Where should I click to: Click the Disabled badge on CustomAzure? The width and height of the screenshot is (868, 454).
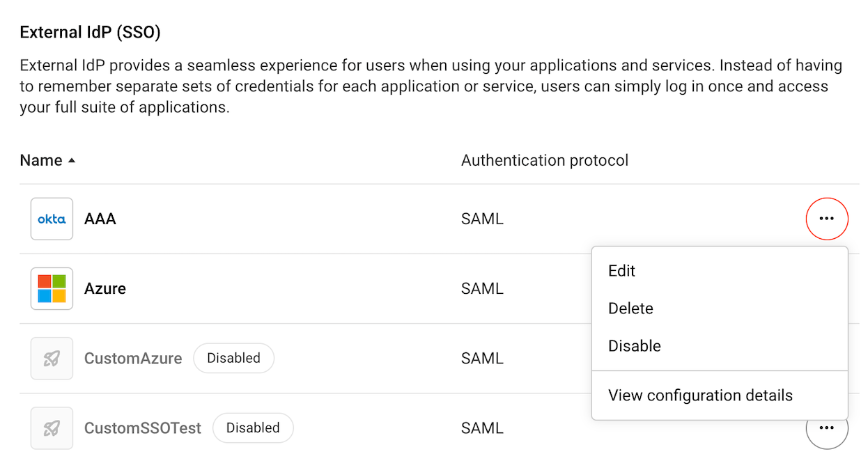tap(233, 358)
